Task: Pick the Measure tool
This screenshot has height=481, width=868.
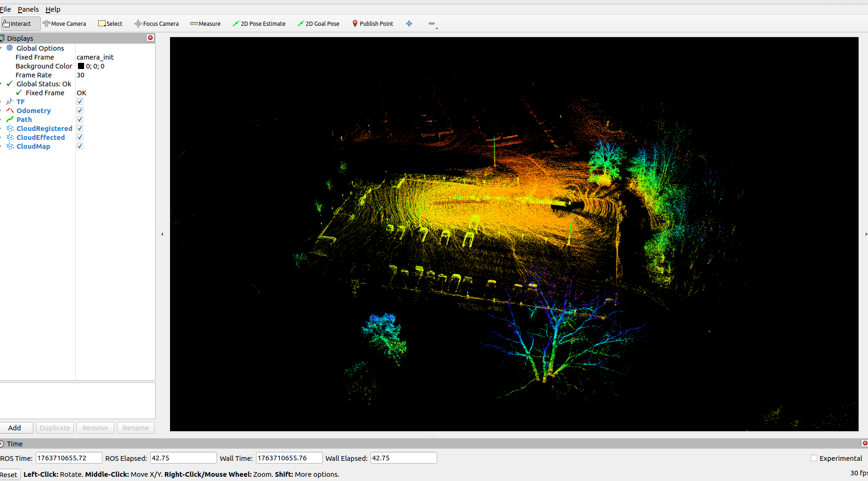Action: pos(205,23)
